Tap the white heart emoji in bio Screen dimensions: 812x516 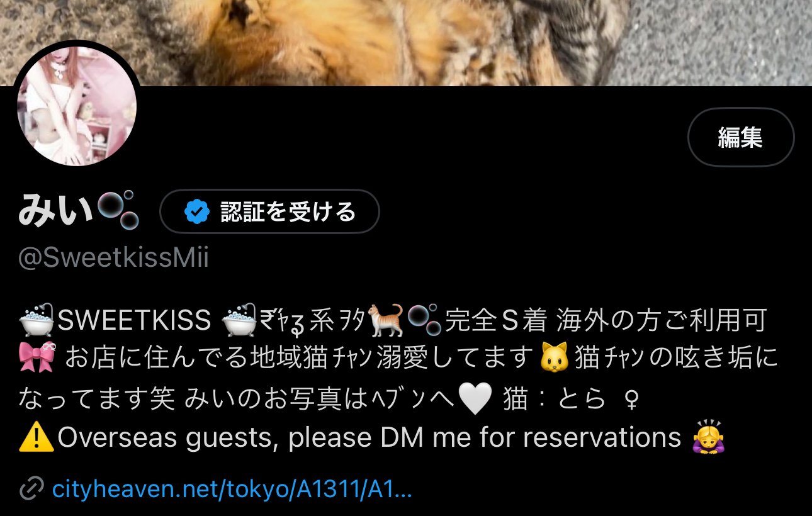point(475,399)
